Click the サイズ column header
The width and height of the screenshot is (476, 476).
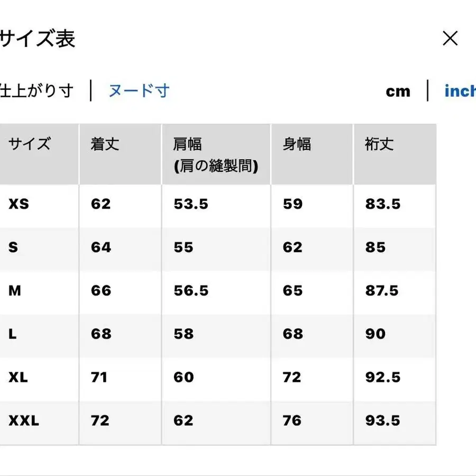(29, 143)
